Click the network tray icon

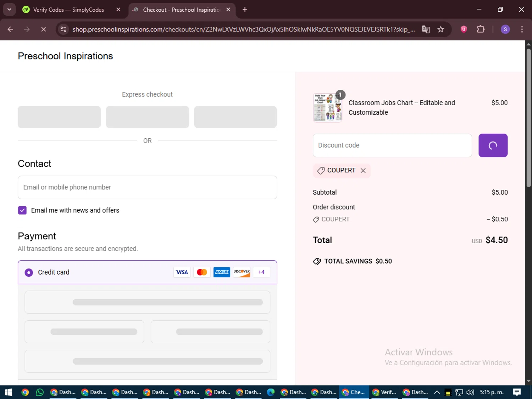click(459, 392)
